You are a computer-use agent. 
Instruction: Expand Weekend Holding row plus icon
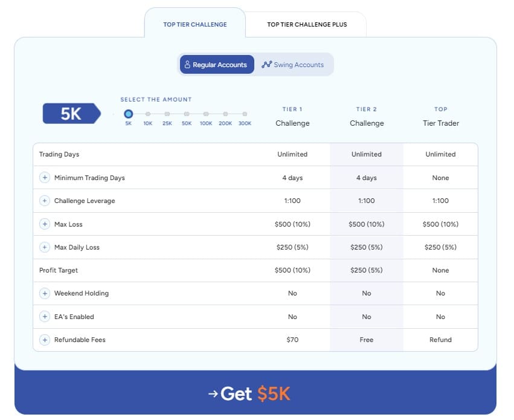point(45,293)
